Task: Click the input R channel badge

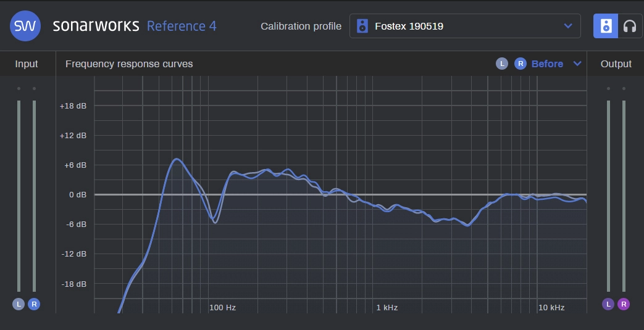Action: [x=34, y=303]
